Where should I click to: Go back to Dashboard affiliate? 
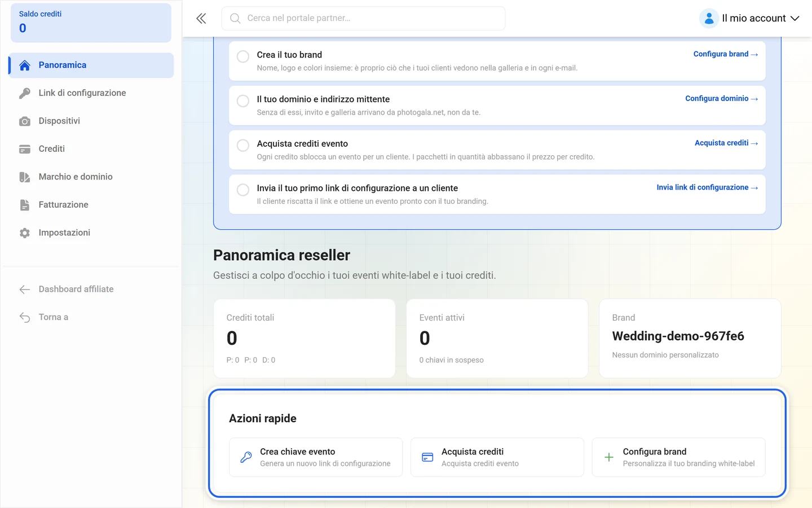click(x=91, y=290)
